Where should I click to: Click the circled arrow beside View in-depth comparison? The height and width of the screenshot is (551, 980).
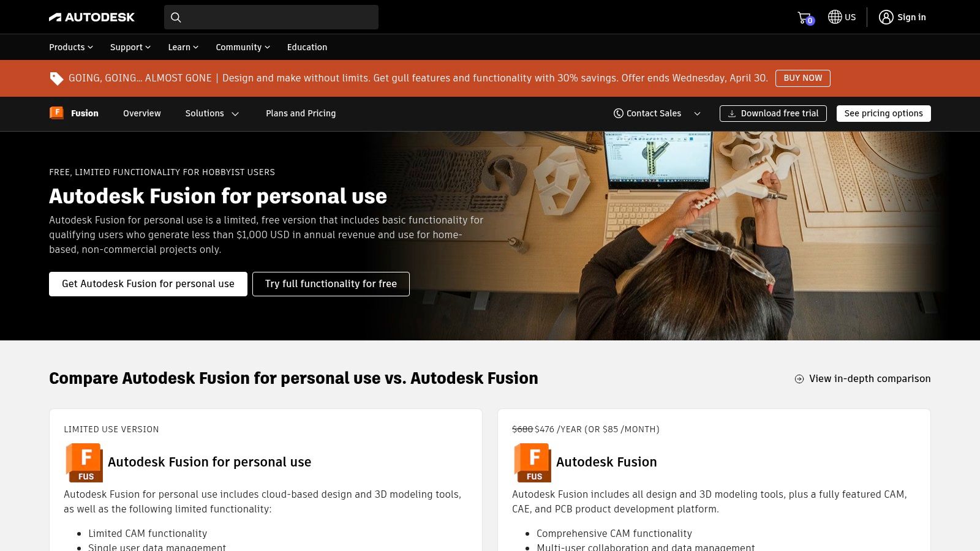coord(799,379)
